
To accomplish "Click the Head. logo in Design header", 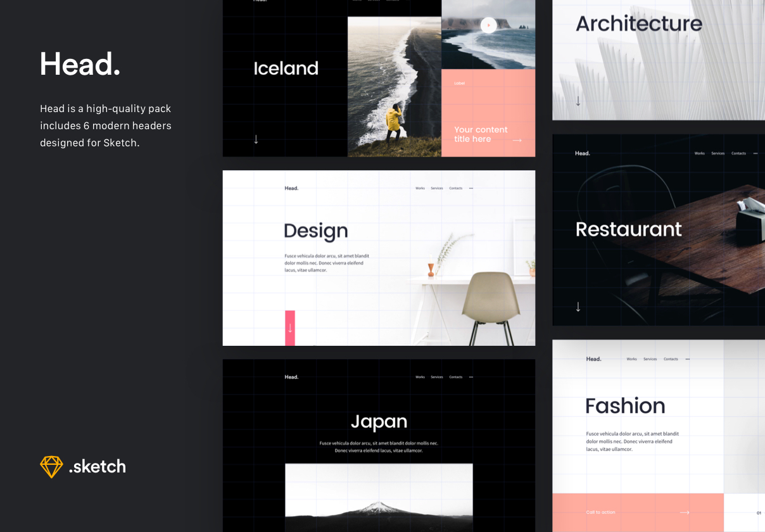I will point(291,188).
